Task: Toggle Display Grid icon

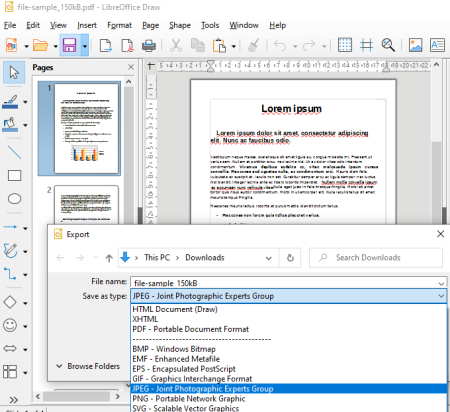Action: coord(345,45)
